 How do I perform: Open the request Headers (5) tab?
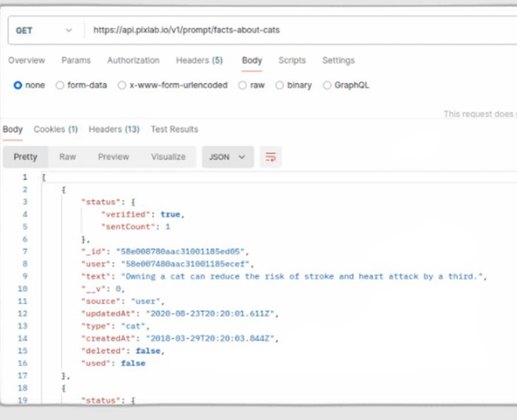tap(200, 61)
